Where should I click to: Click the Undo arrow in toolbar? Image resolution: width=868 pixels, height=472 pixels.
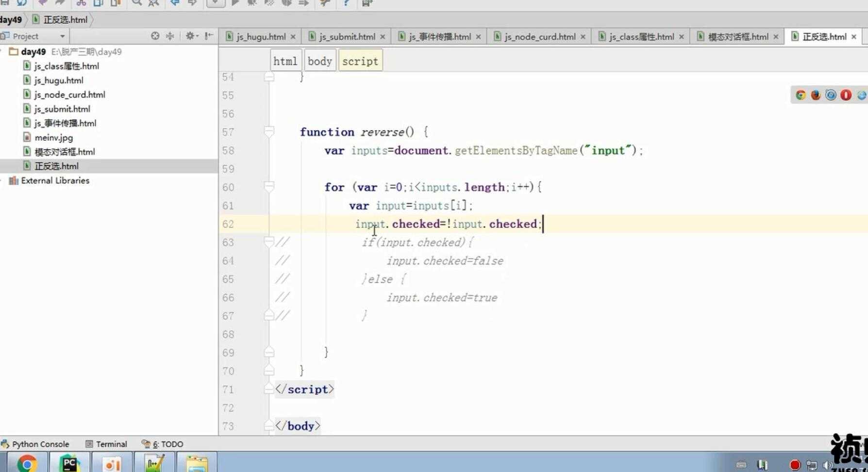43,3
